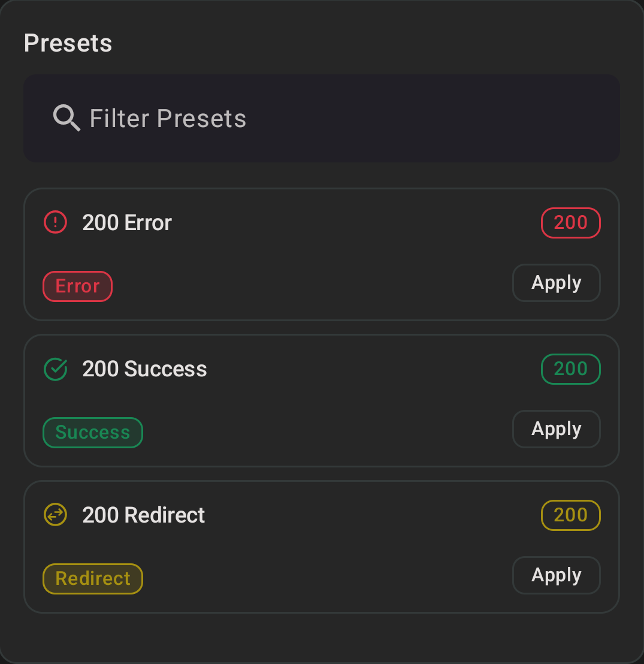Click the 200 Success preset title
The width and height of the screenshot is (644, 664).
[x=144, y=369]
